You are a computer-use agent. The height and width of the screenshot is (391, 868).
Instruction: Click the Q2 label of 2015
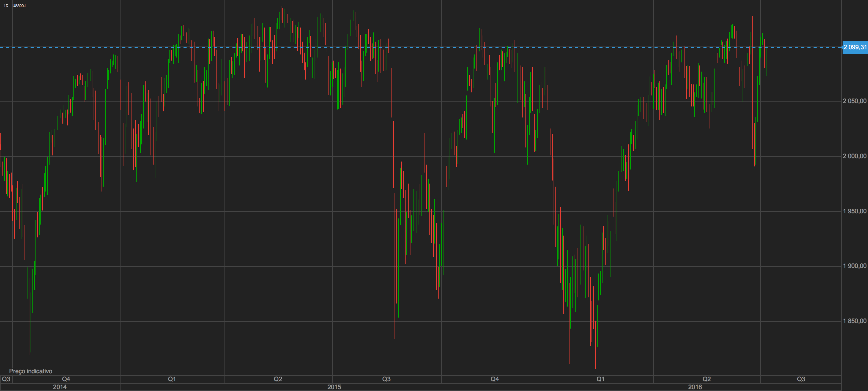pos(278,379)
